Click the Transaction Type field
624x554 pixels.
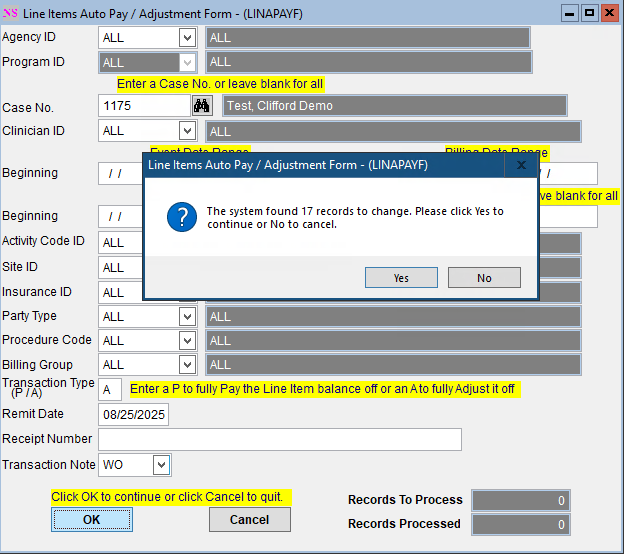[110, 390]
